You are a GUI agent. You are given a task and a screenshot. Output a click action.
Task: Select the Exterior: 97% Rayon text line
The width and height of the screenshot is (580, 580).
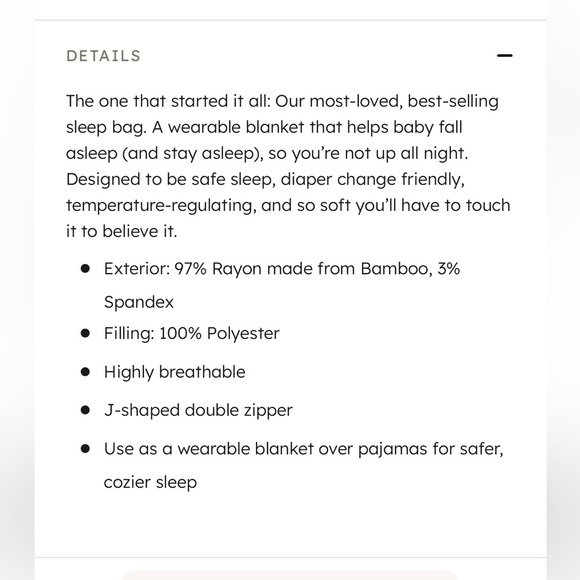(282, 269)
